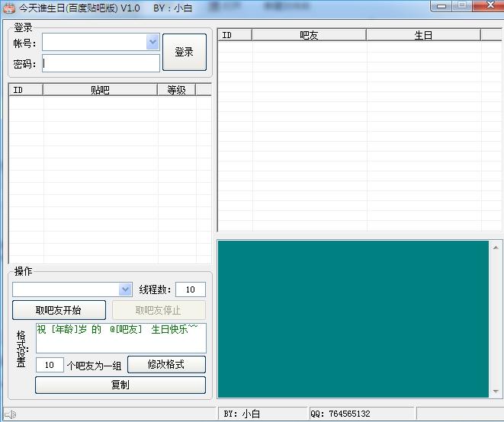Click inside the birthday greeting format text box
504x422 pixels.
coord(120,338)
